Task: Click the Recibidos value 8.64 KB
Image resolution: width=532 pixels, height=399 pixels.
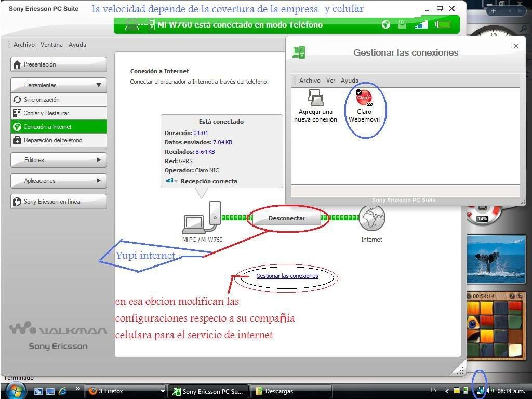Action: (x=205, y=152)
